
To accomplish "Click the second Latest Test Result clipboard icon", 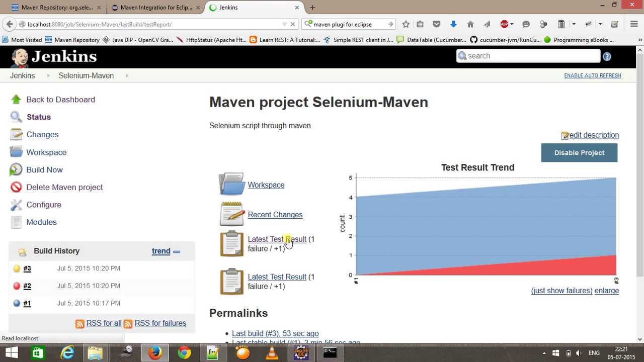I will [231, 281].
